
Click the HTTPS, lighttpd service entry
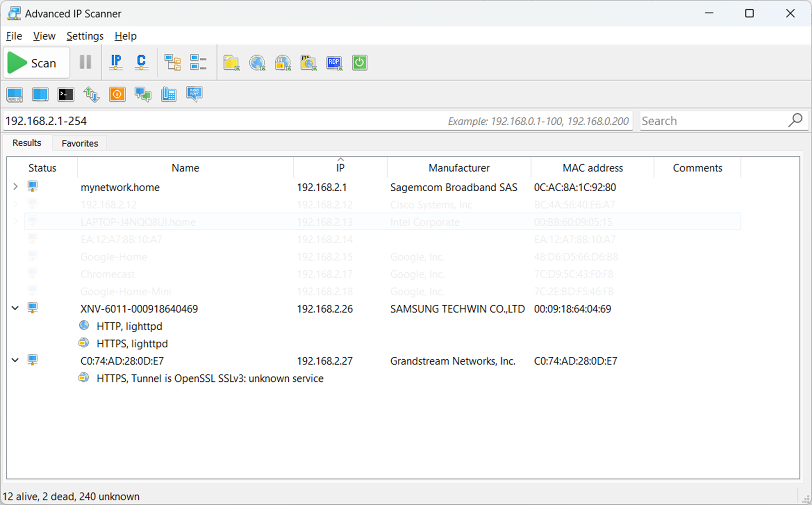[x=132, y=343]
